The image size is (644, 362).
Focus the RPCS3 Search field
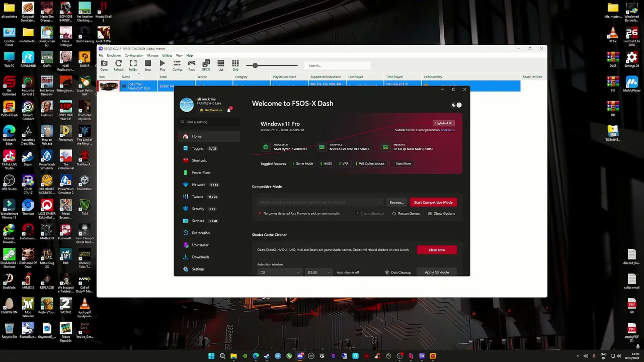coord(338,65)
